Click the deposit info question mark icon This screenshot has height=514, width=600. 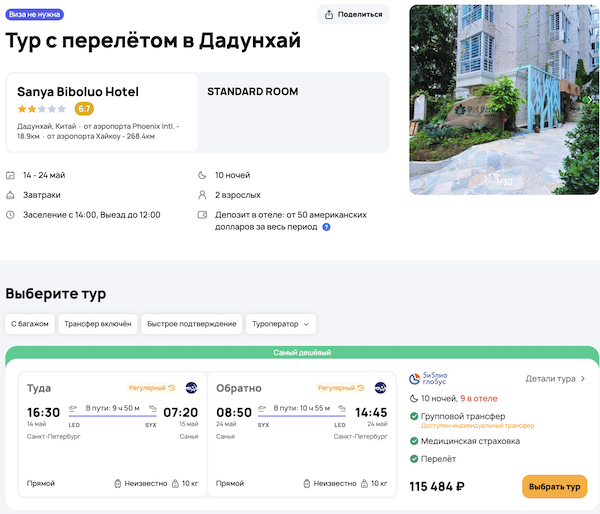click(x=326, y=227)
